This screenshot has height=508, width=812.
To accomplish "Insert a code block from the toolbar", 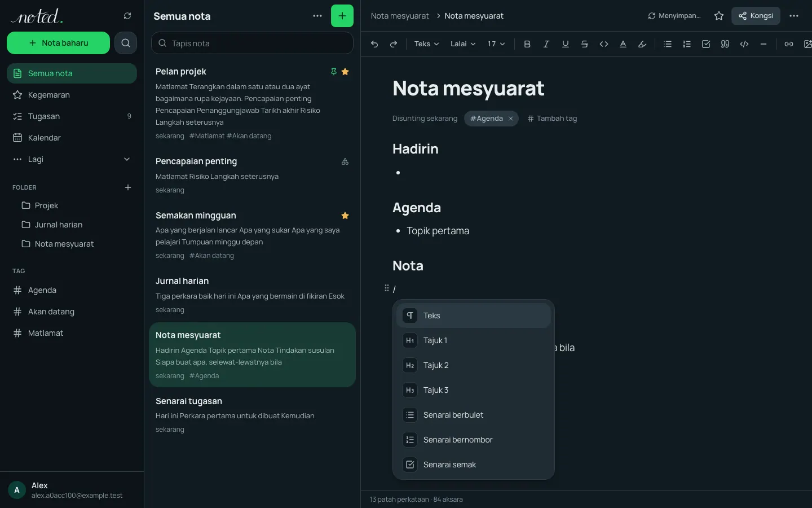I will [x=744, y=44].
